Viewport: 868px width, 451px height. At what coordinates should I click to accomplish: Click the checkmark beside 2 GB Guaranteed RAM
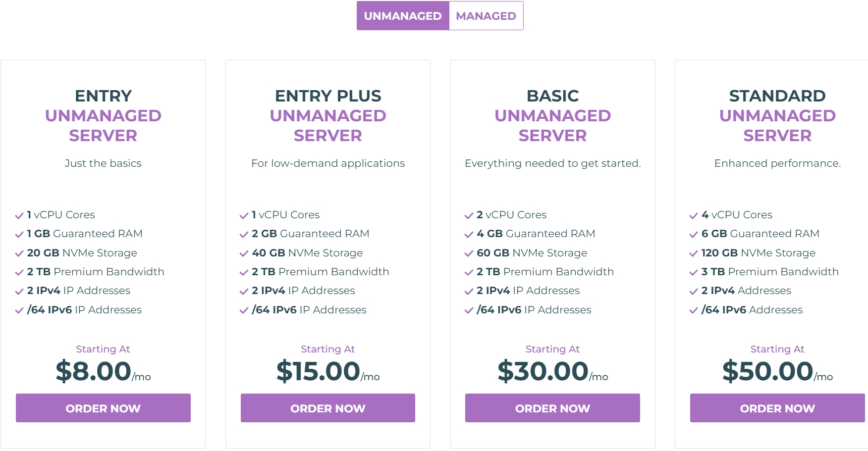(243, 234)
